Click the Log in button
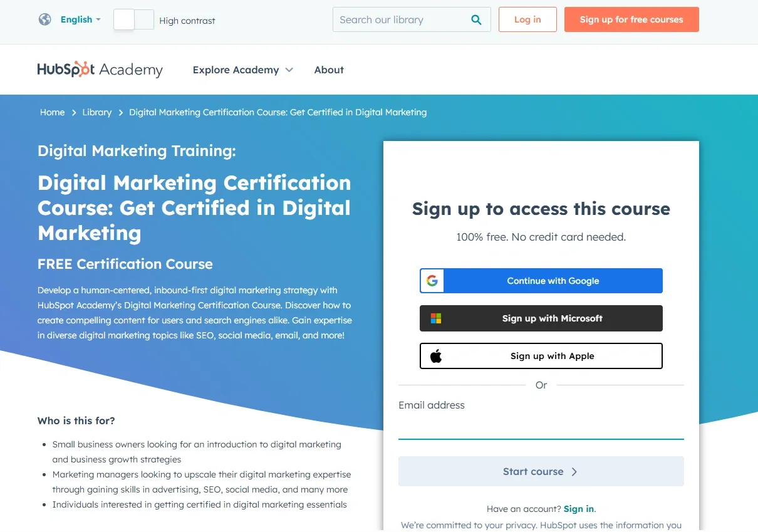758x532 pixels. pos(527,19)
